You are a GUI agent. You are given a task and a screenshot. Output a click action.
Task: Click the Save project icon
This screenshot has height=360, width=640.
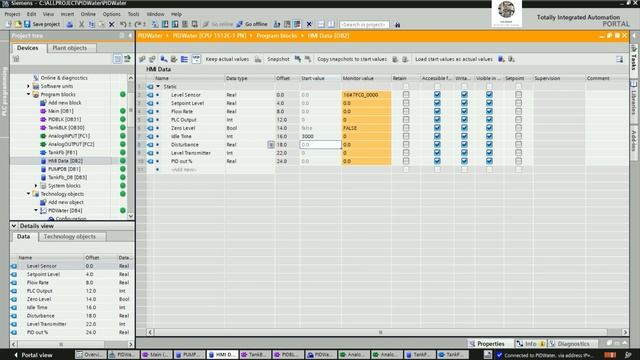pos(27,24)
